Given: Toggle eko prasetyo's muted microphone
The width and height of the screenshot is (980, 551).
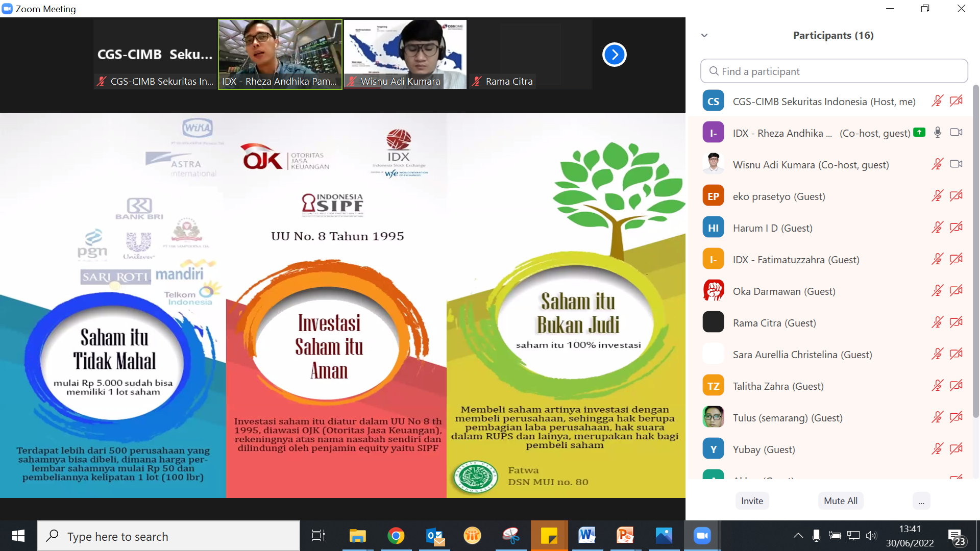Looking at the screenshot, I should coord(937,196).
